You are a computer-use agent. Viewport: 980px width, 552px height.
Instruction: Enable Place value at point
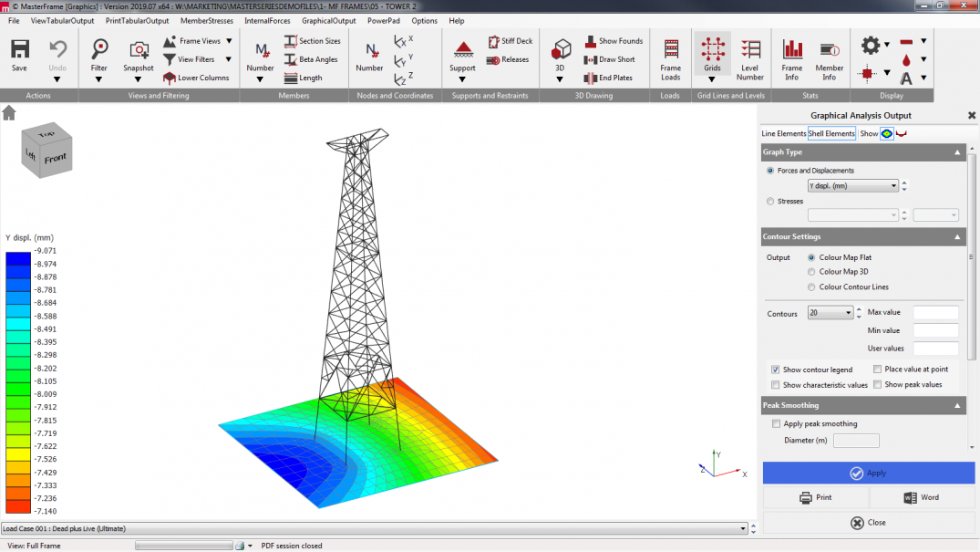pos(878,370)
